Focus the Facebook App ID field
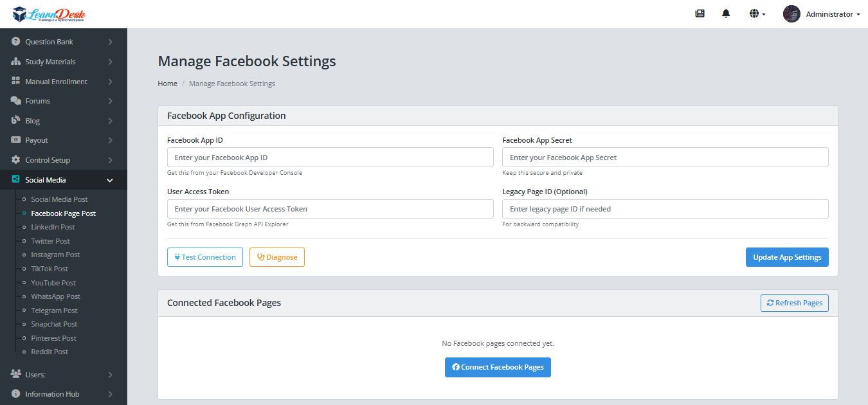Viewport: 868px width, 405px height. coord(330,157)
